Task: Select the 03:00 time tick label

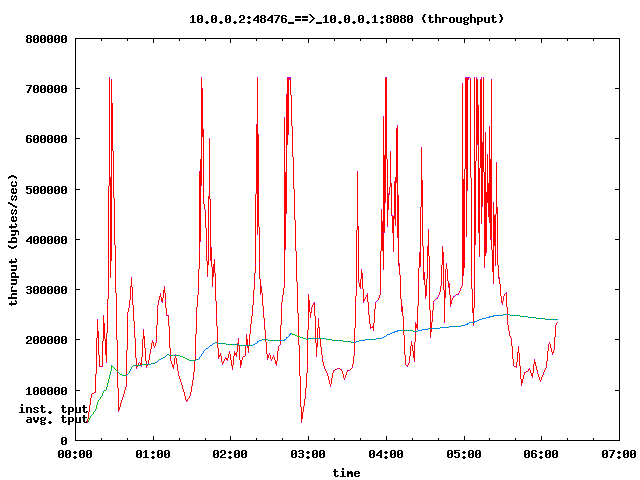Action: click(308, 454)
